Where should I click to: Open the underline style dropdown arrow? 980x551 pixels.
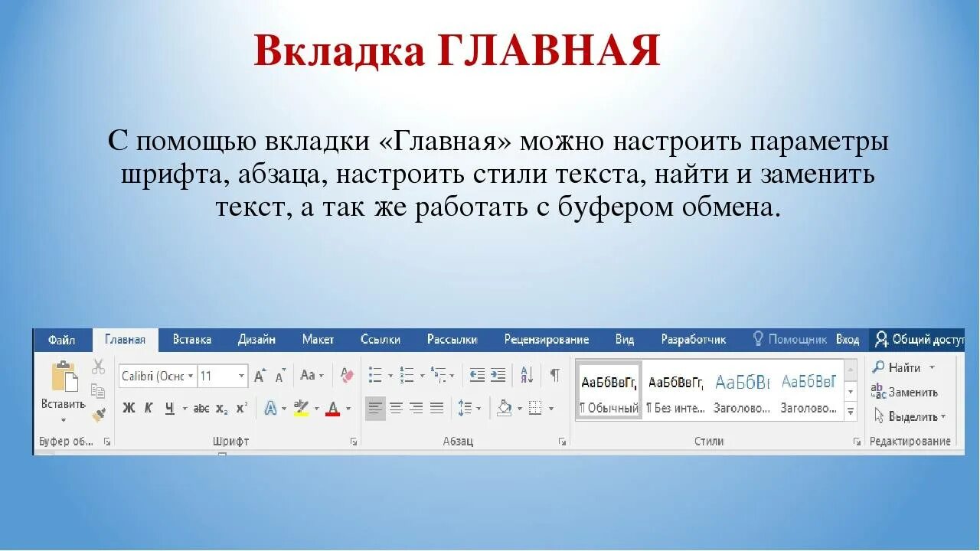tap(184, 409)
